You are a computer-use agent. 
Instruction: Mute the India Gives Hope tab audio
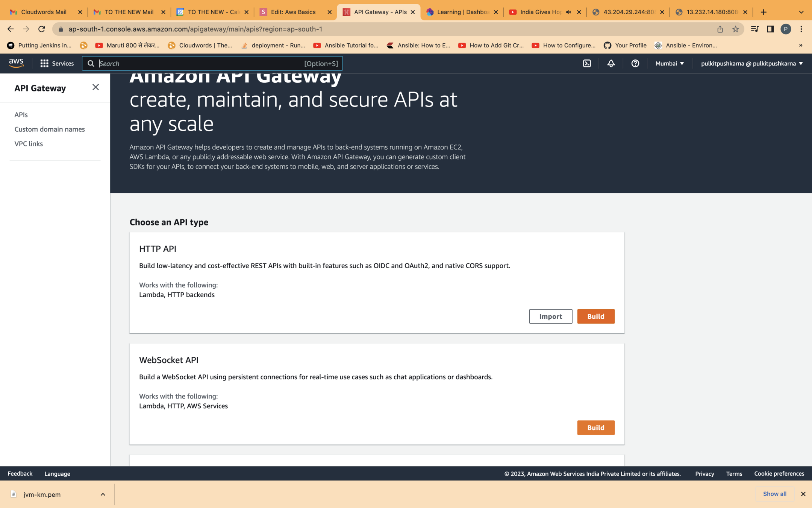pyautogui.click(x=568, y=12)
